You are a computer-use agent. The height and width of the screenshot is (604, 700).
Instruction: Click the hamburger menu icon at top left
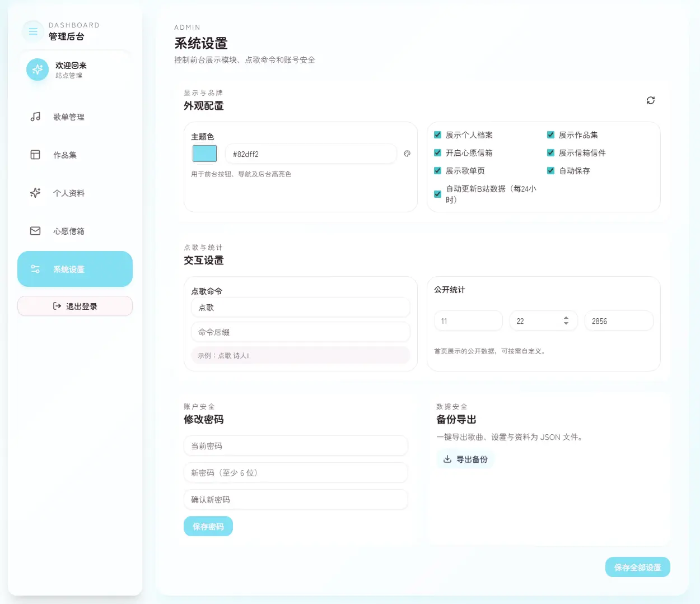(32, 31)
